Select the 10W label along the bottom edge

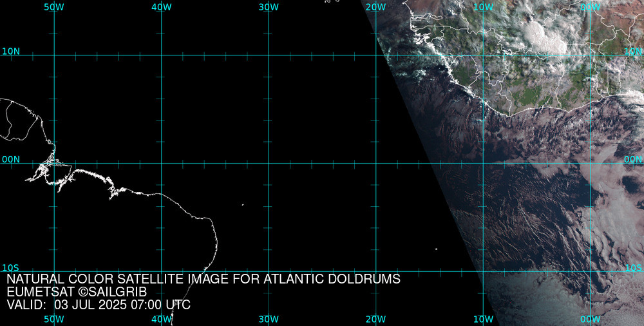pos(484,320)
